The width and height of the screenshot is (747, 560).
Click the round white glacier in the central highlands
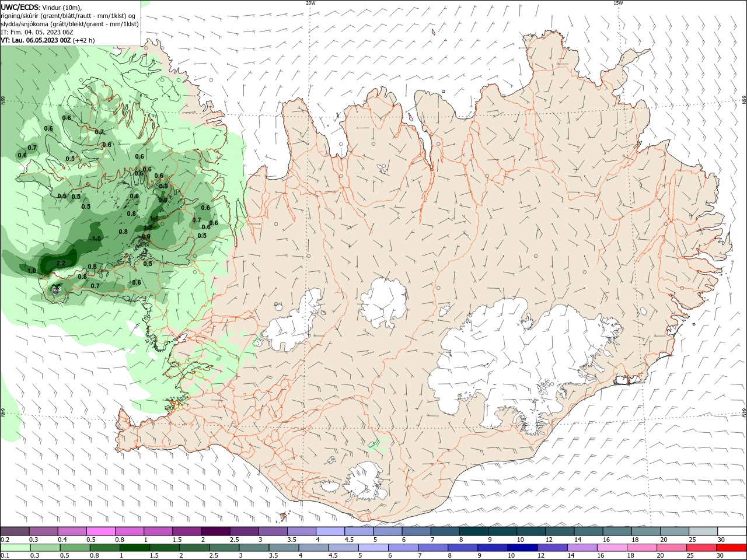pyautogui.click(x=383, y=303)
